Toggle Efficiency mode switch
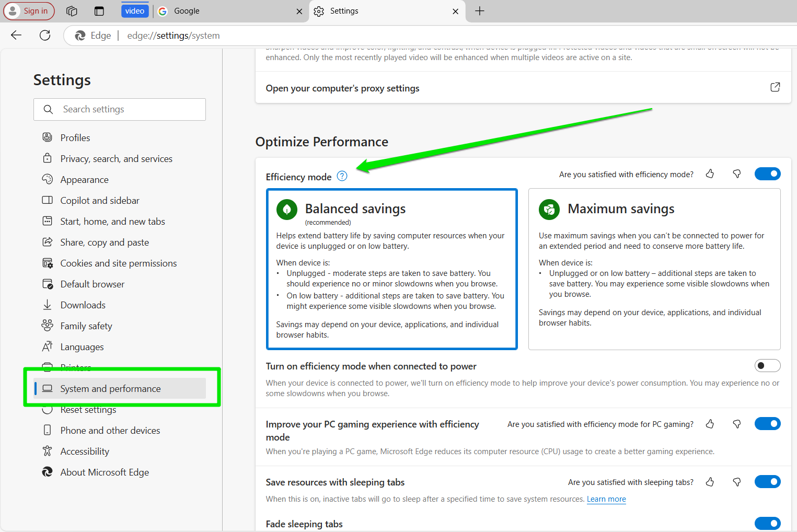The height and width of the screenshot is (532, 797). (x=767, y=174)
